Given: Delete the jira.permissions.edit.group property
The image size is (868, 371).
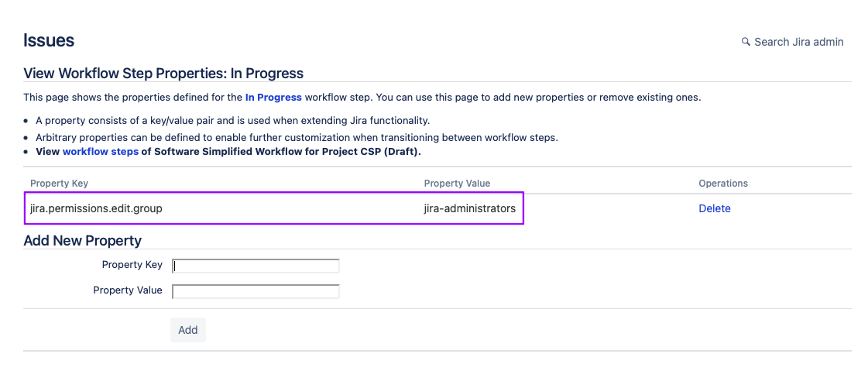Looking at the screenshot, I should 714,208.
